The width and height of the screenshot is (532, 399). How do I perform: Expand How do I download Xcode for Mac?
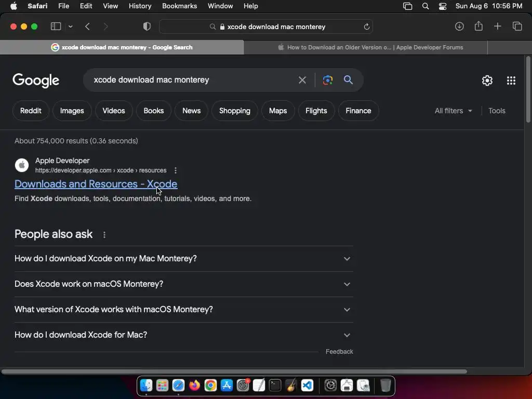tap(183, 335)
